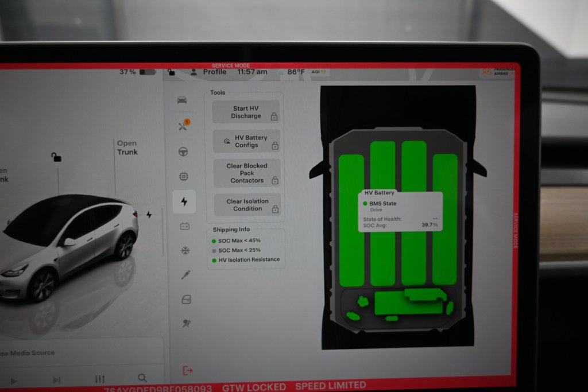Tap the SPEED LIMITED status text
Image resolution: width=588 pixels, height=392 pixels.
[x=330, y=386]
